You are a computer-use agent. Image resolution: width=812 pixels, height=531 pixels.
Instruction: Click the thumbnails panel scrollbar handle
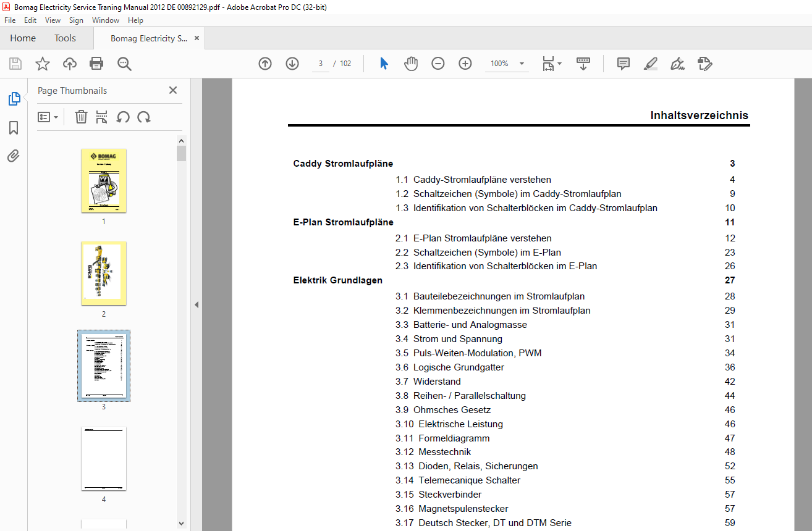coord(182,153)
